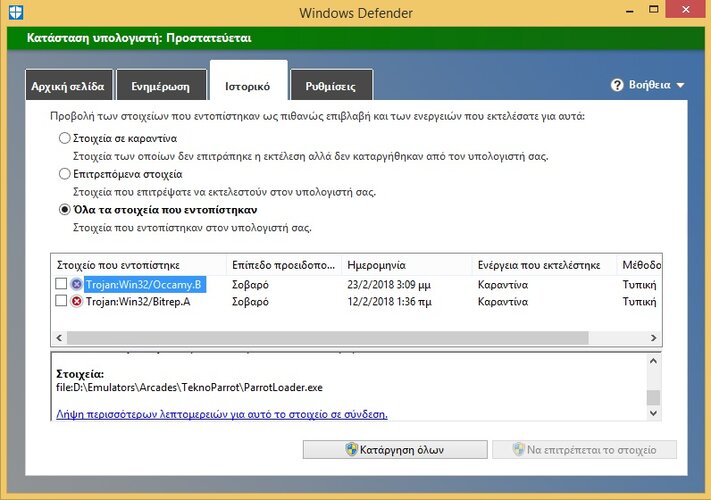
Task: Tick the checkbox for Trojan:Win32/Bitrep.A
Action: [x=61, y=301]
